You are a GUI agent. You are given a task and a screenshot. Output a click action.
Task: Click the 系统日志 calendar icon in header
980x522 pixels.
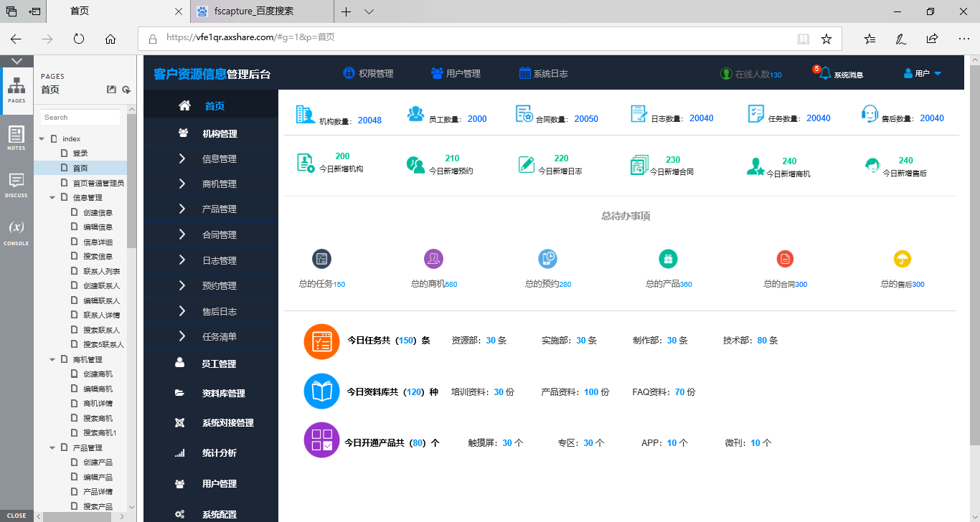(x=525, y=73)
